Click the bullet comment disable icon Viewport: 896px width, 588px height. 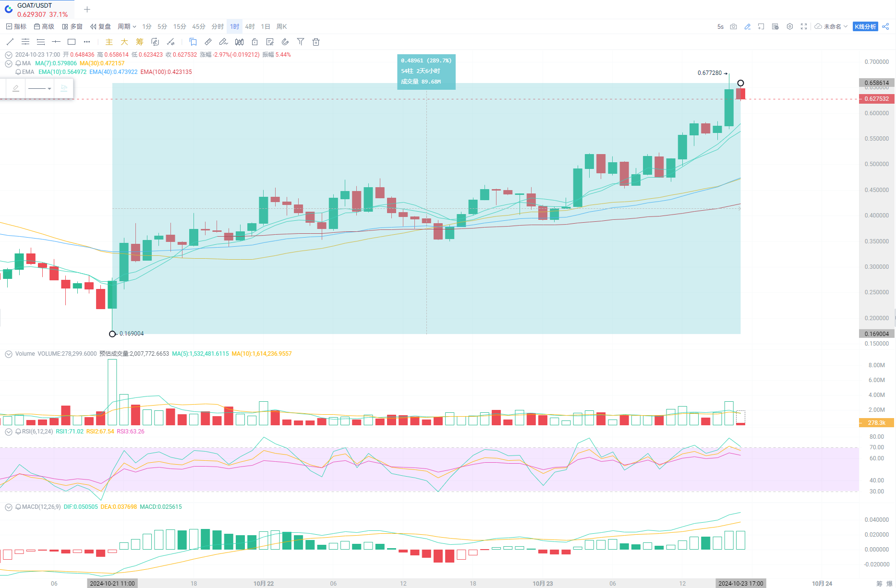click(x=775, y=26)
